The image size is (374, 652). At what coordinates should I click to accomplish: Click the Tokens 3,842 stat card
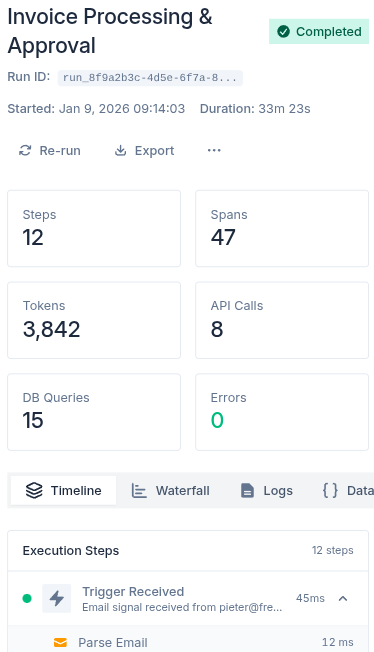coord(94,320)
